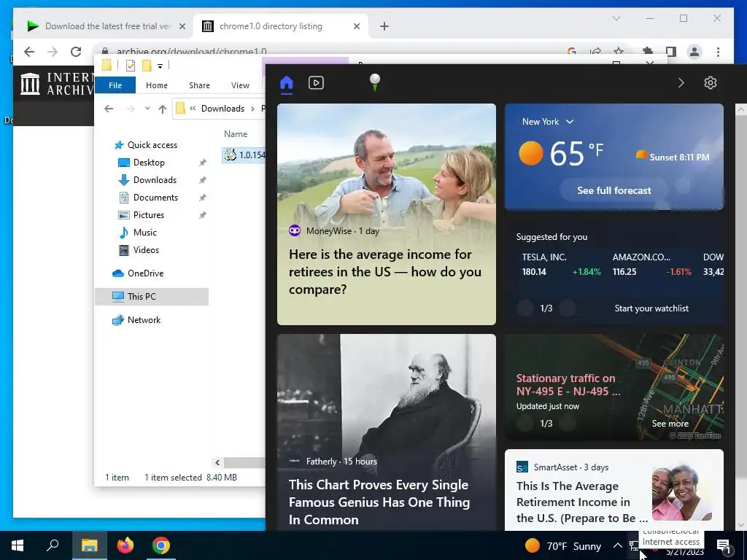
Task: Expand the New York location dropdown
Action: coord(548,122)
